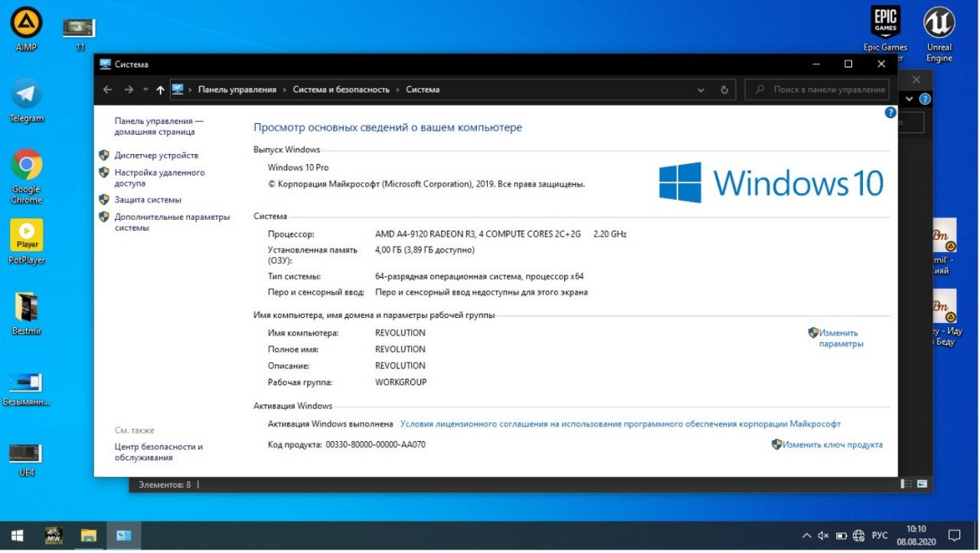The image size is (980, 553).
Task: Click product code 00330-80000-00000-AA070
Action: (375, 444)
